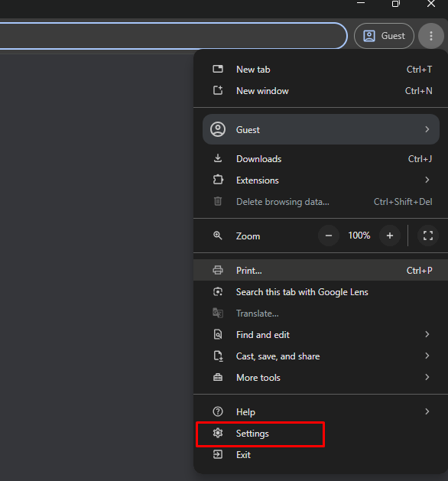Image resolution: width=448 pixels, height=481 pixels.
Task: Click the Settings gear icon
Action: pos(218,433)
